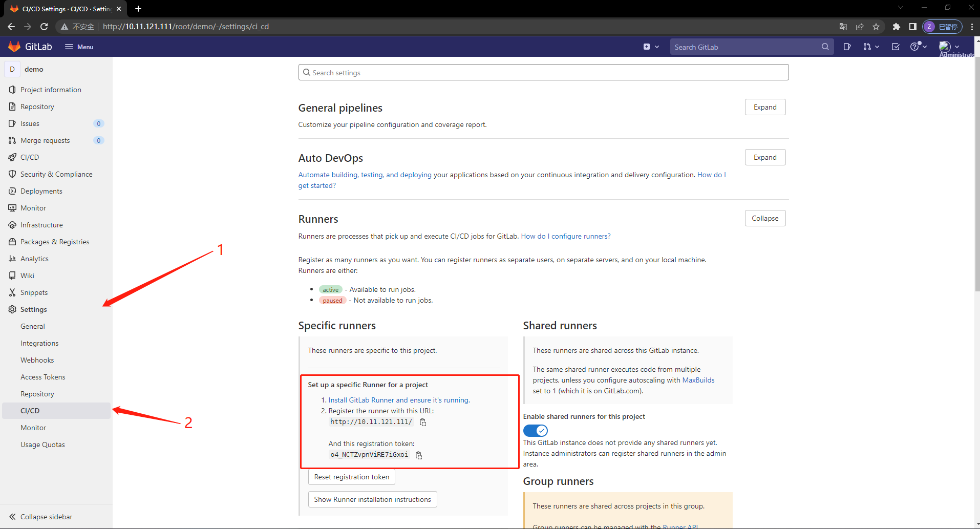
Task: Click Reset registration token button
Action: 352,477
